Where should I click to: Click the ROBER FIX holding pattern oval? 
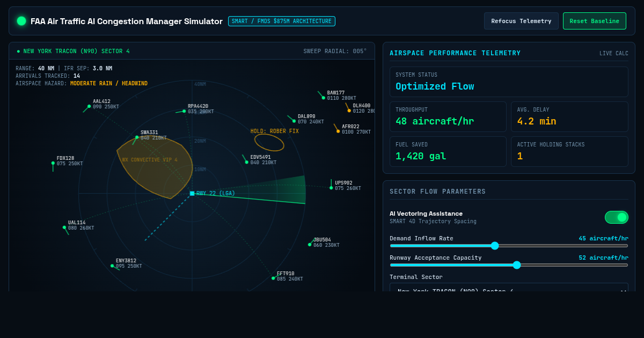pos(269,143)
